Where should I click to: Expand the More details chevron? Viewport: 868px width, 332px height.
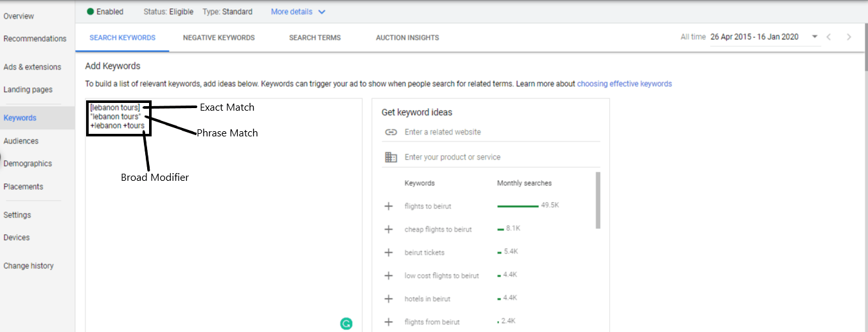[322, 12]
